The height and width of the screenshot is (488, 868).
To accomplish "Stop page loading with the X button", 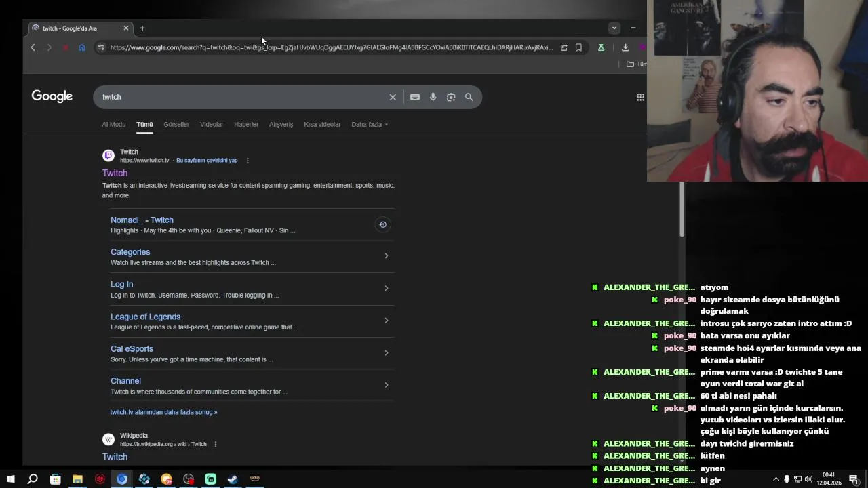I will pyautogui.click(x=65, y=47).
